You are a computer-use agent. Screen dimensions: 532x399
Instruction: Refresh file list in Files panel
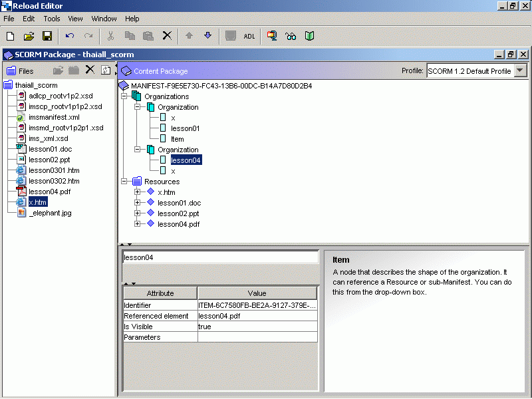coord(106,70)
